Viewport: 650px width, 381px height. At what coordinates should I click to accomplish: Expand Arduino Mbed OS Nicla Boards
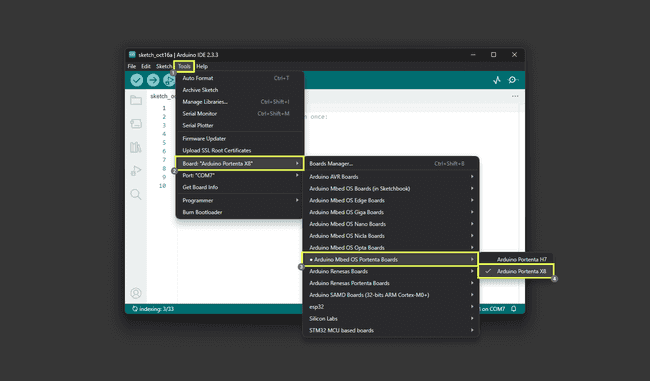click(391, 236)
